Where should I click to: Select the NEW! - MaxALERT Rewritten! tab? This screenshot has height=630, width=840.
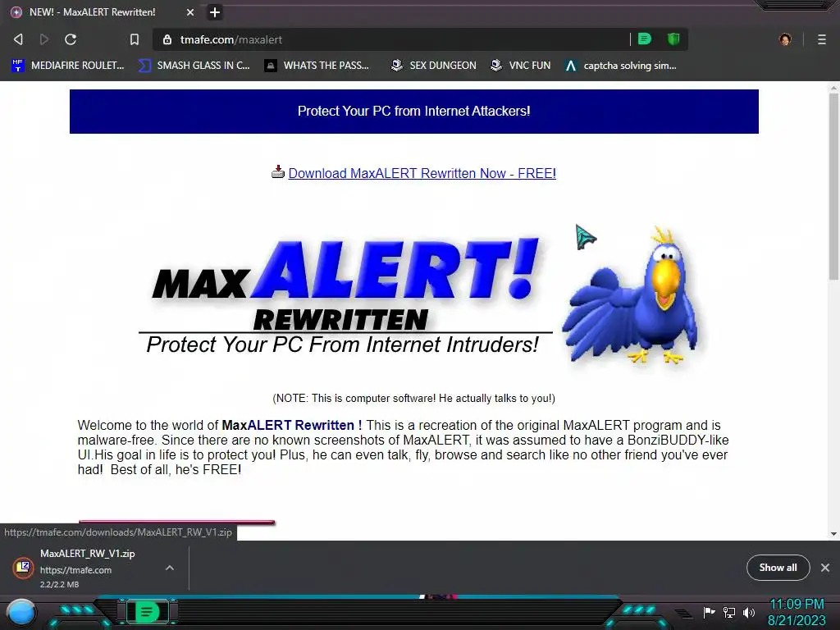click(x=103, y=12)
